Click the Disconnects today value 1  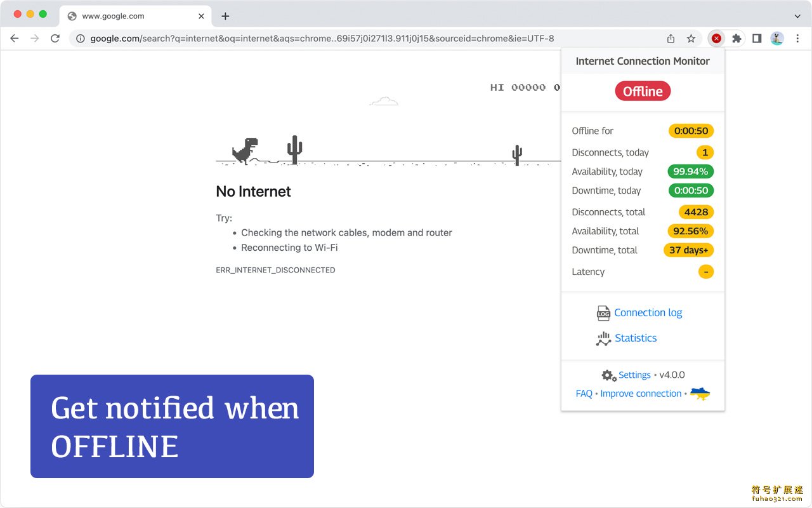(705, 152)
